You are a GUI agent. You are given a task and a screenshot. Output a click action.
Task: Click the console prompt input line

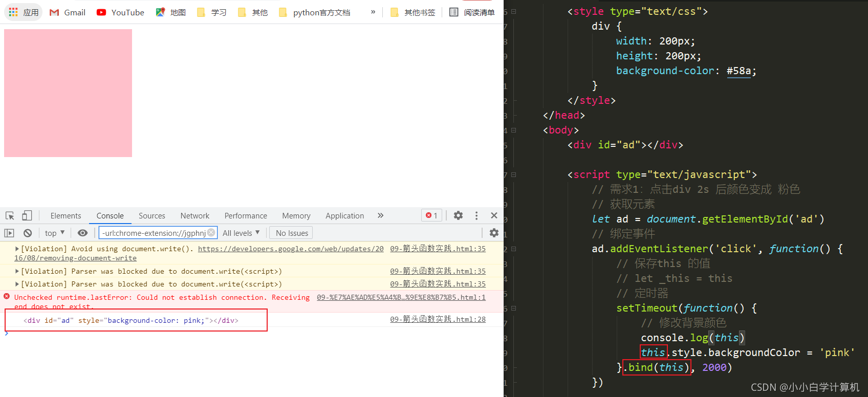251,334
